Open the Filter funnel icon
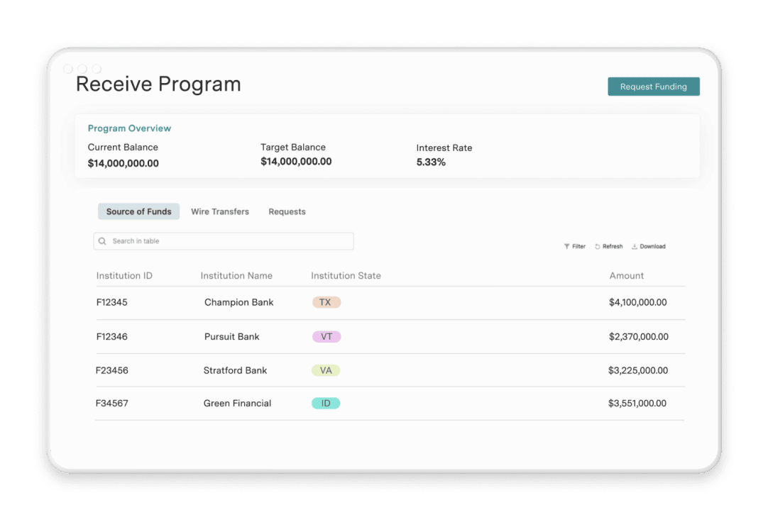The height and width of the screenshot is (532, 768). (x=566, y=246)
